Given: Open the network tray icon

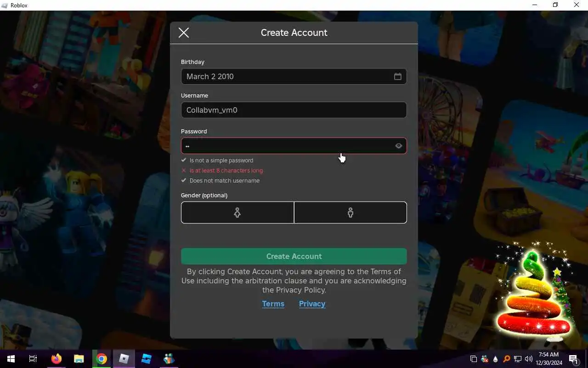Looking at the screenshot, I should click(518, 359).
